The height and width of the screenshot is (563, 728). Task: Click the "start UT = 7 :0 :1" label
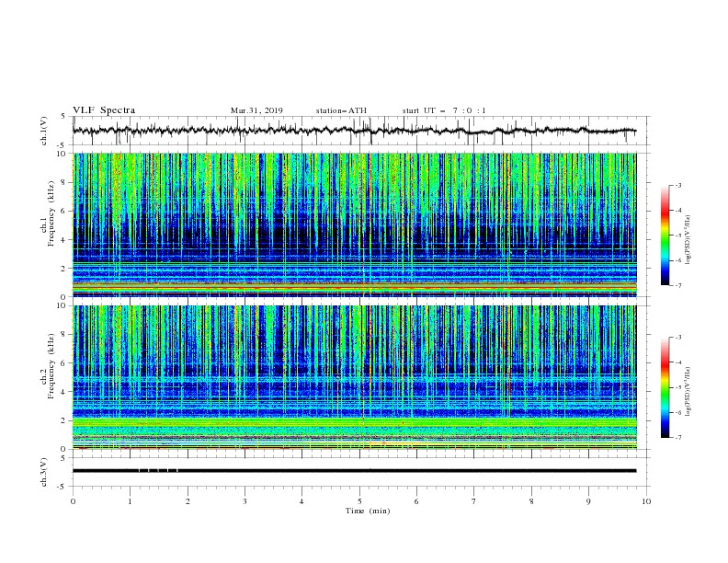[x=444, y=110]
